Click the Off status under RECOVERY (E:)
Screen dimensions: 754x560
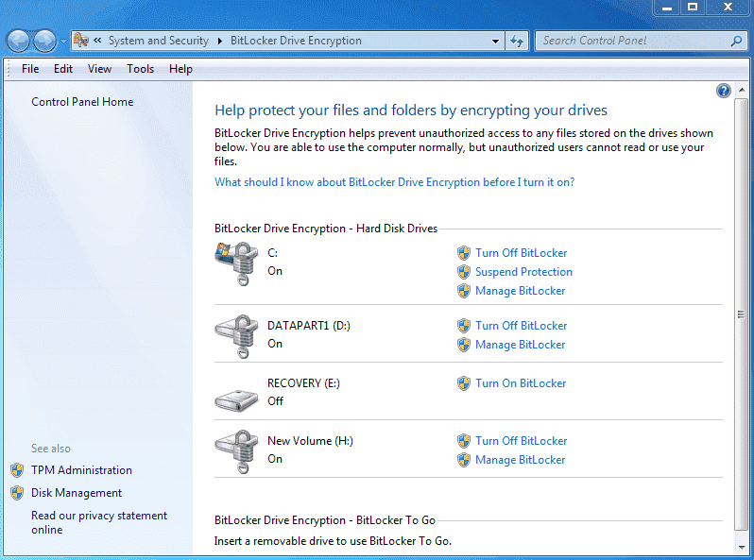275,401
